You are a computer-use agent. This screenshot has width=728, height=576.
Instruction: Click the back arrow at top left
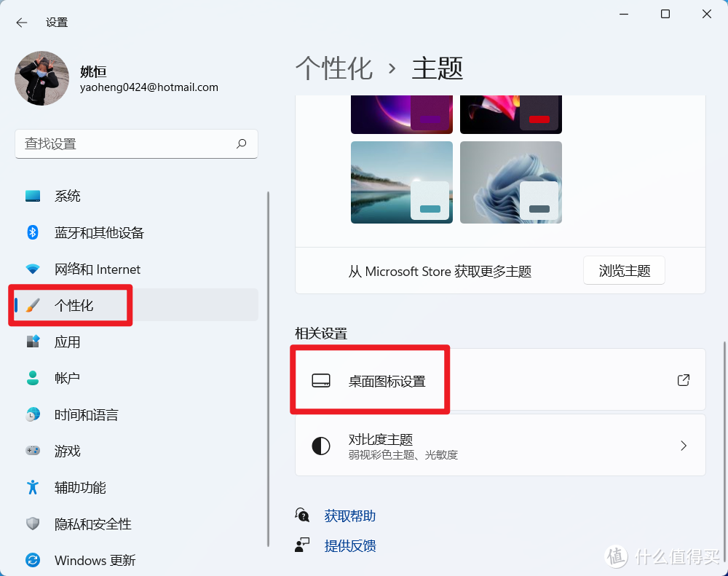pyautogui.click(x=20, y=22)
